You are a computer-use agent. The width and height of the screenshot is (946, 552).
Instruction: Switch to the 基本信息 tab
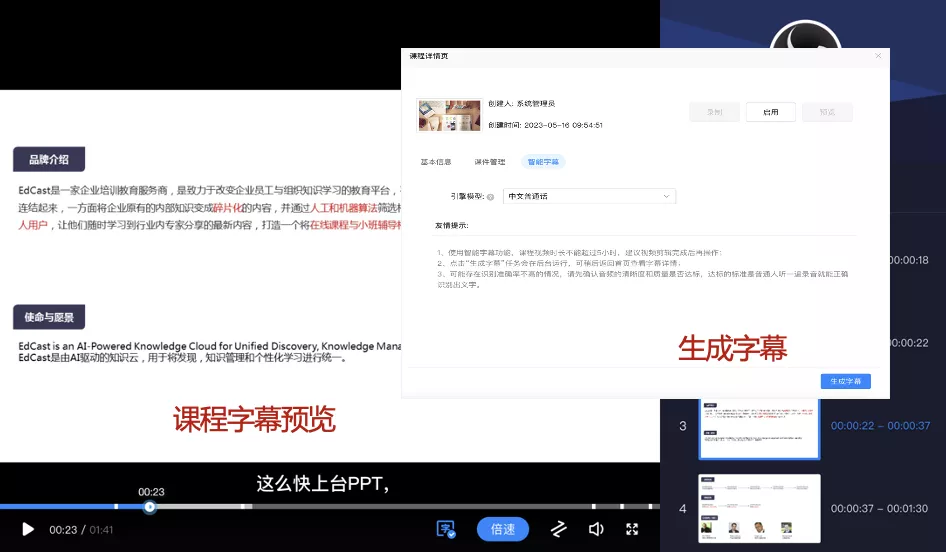click(436, 162)
